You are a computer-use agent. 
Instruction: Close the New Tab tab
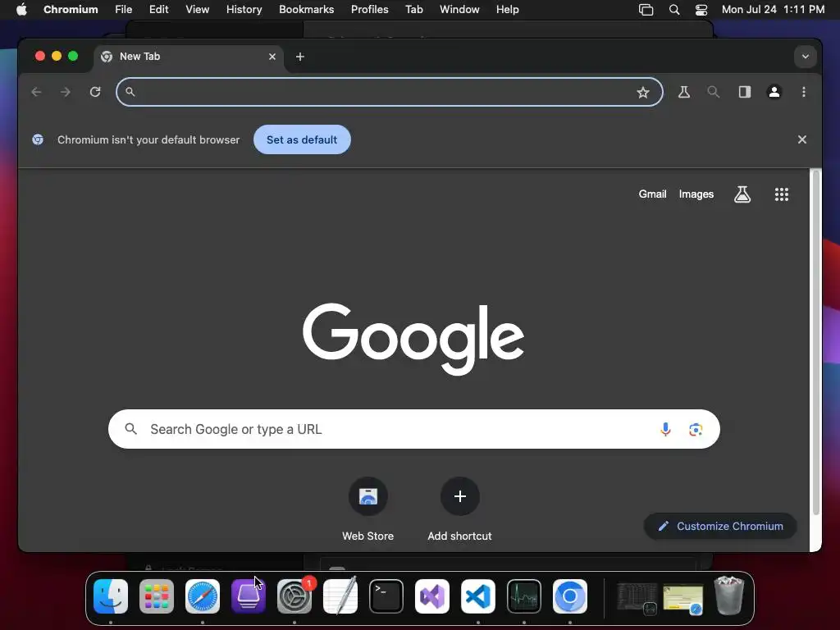point(272,57)
